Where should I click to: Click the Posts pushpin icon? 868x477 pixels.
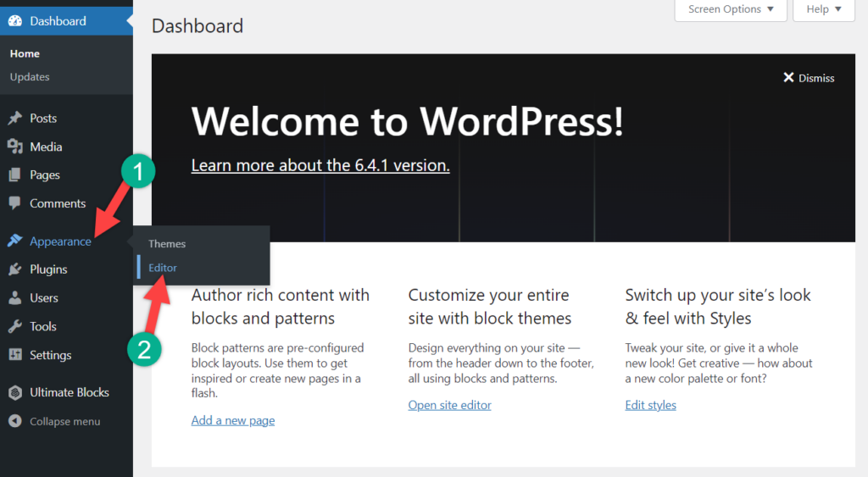tap(15, 118)
